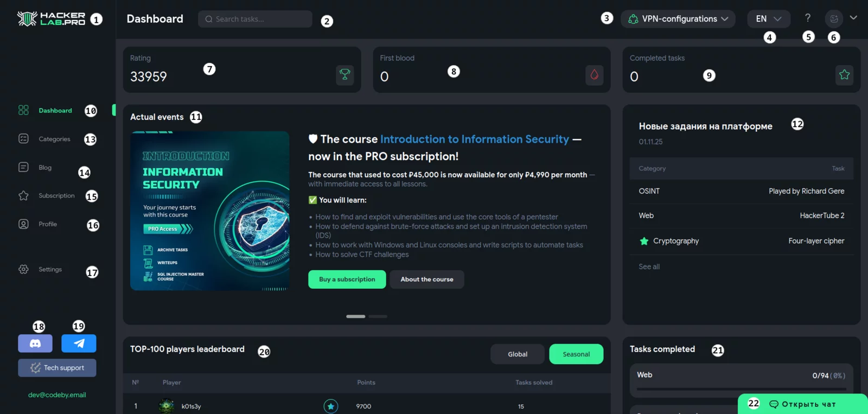Click the HackerLab.pro logo
The image size is (868, 414).
(51, 19)
